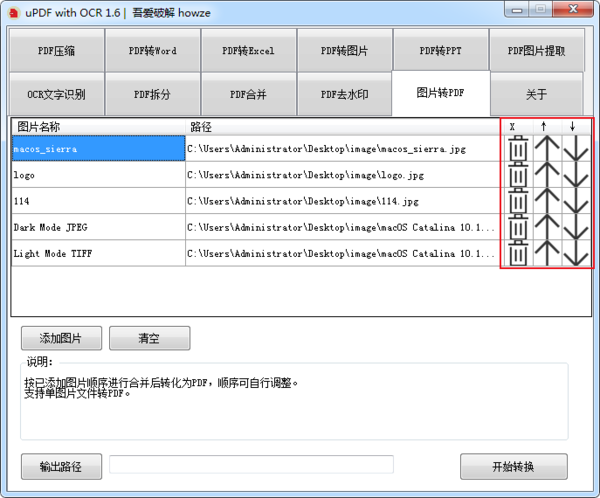Click the logo.jpg path cell
600x498 pixels.
pos(343,174)
